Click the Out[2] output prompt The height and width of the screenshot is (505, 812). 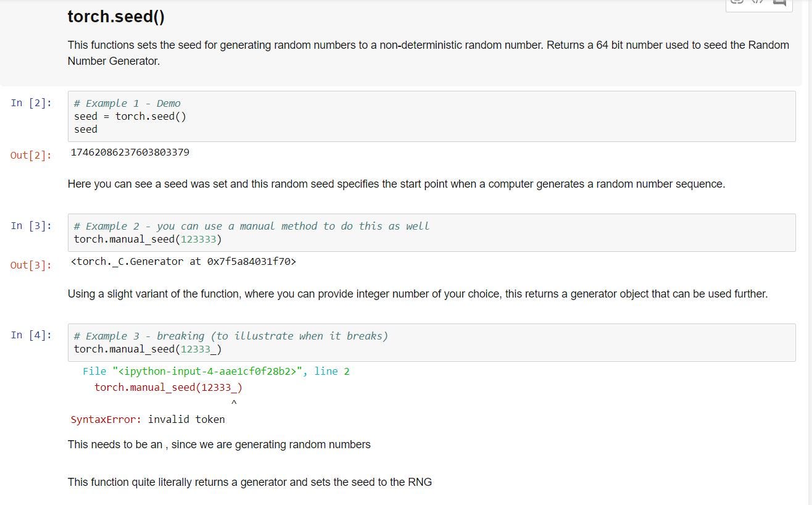(x=31, y=155)
